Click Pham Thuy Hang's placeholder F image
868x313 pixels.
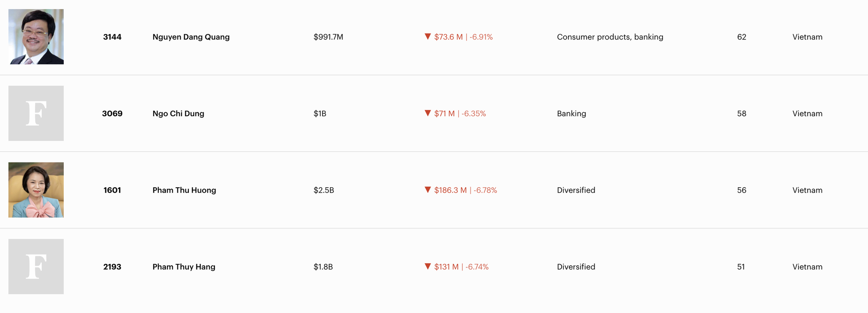(36, 267)
